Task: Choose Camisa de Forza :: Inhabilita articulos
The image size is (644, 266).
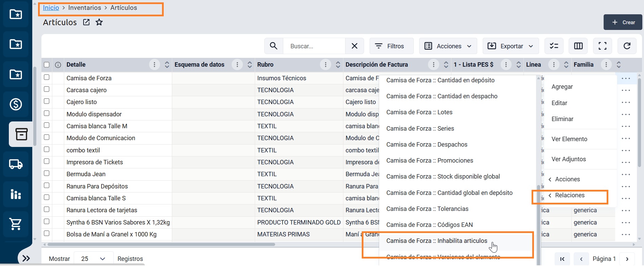Action: (437, 241)
